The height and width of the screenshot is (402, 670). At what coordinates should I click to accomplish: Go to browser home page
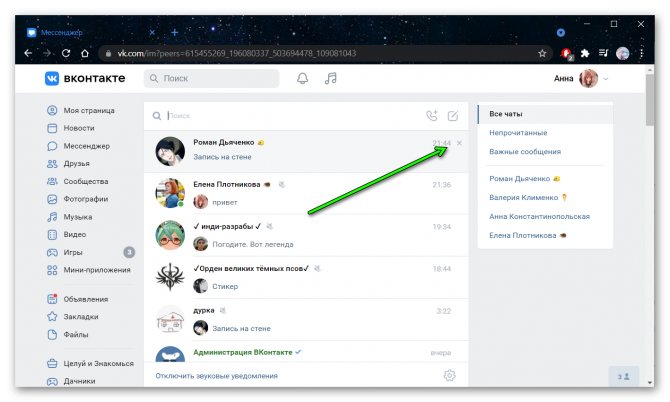[x=85, y=53]
